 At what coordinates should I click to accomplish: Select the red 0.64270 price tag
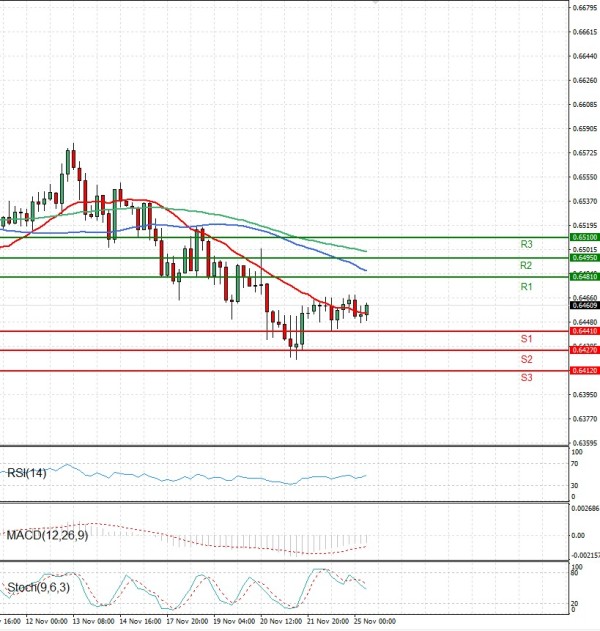(x=584, y=350)
